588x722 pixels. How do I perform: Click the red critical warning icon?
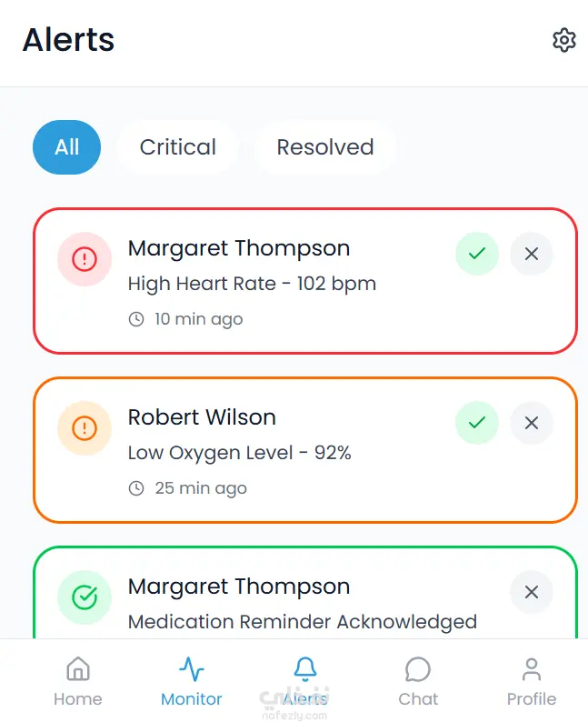click(x=85, y=259)
